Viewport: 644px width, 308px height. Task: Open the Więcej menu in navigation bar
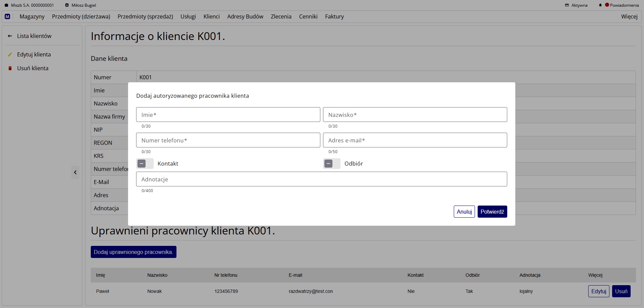(x=629, y=16)
